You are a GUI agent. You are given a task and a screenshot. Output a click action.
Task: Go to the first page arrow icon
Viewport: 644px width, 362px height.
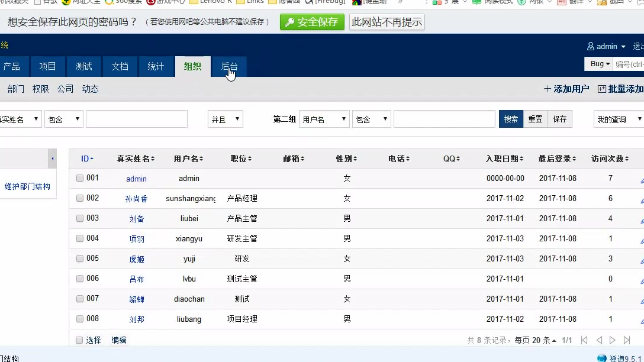coord(584,340)
